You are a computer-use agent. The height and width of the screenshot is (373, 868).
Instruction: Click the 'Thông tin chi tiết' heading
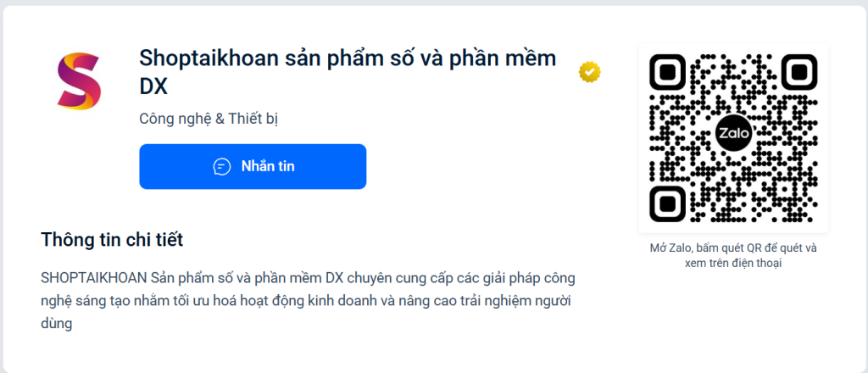(x=112, y=240)
